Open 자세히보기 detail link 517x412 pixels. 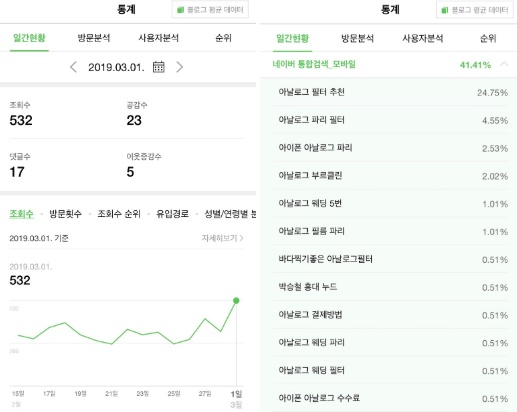click(222, 238)
